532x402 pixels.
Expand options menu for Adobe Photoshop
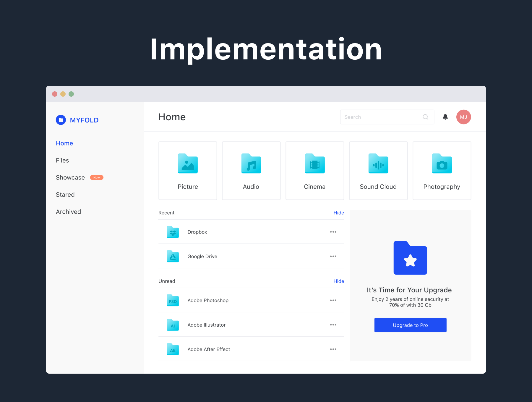pos(333,300)
